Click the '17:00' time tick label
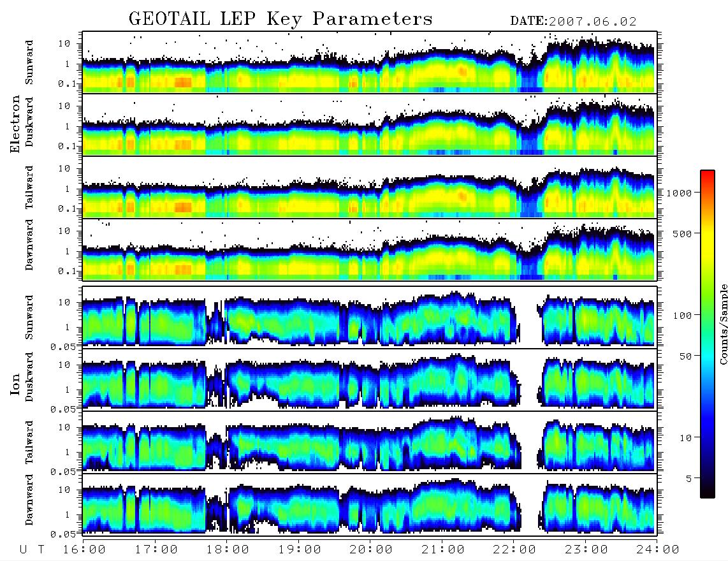 click(x=156, y=550)
